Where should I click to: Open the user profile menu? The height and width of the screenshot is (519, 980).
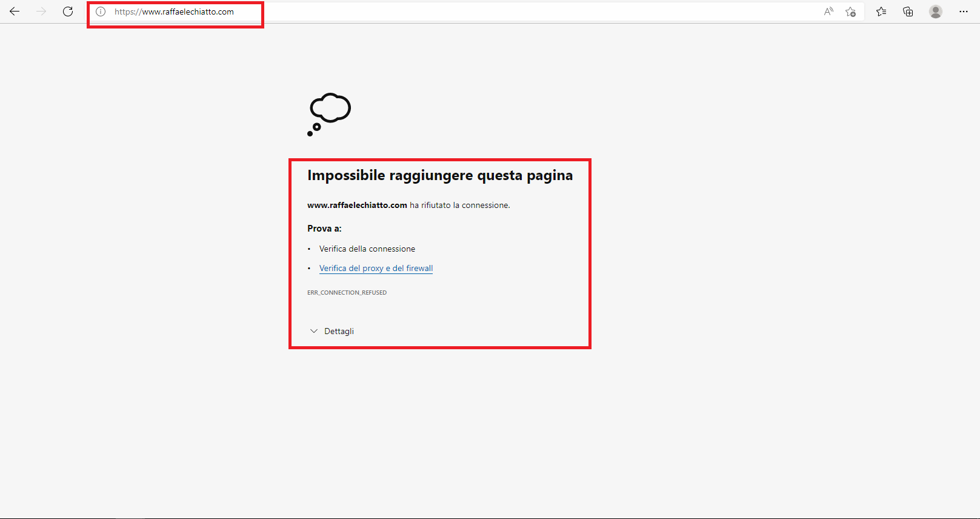coord(936,12)
